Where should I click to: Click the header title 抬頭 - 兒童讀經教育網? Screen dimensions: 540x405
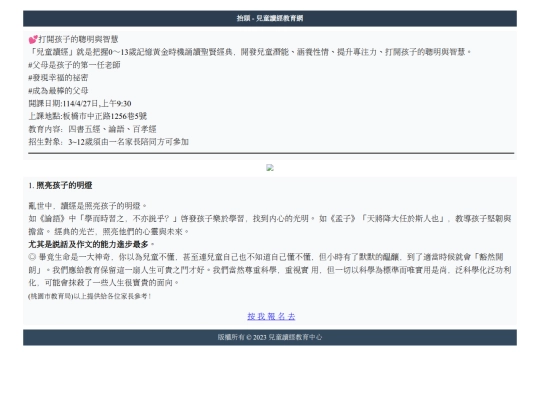click(270, 18)
